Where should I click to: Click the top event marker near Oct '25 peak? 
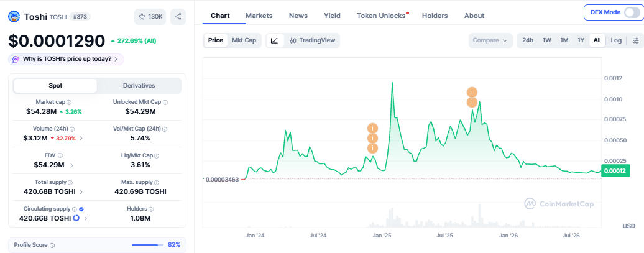pyautogui.click(x=472, y=92)
